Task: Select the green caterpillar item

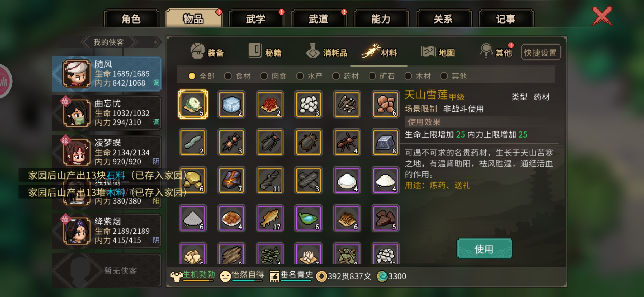Action: click(193, 142)
